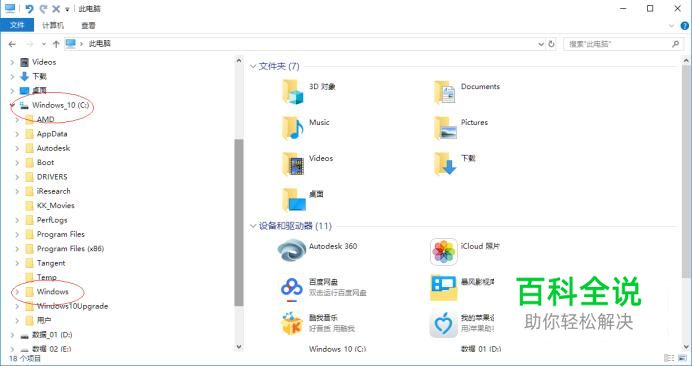Select the Windows folder in tree
The height and width of the screenshot is (366, 692).
(52, 292)
